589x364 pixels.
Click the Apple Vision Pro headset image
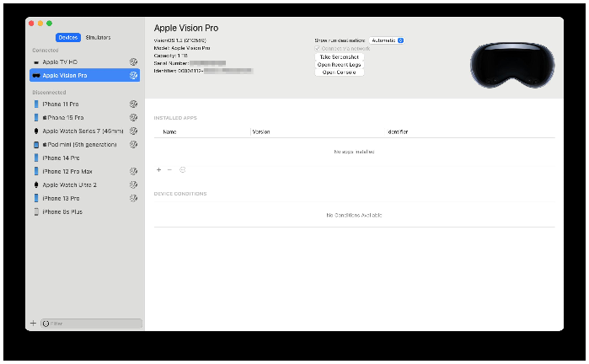[512, 65]
